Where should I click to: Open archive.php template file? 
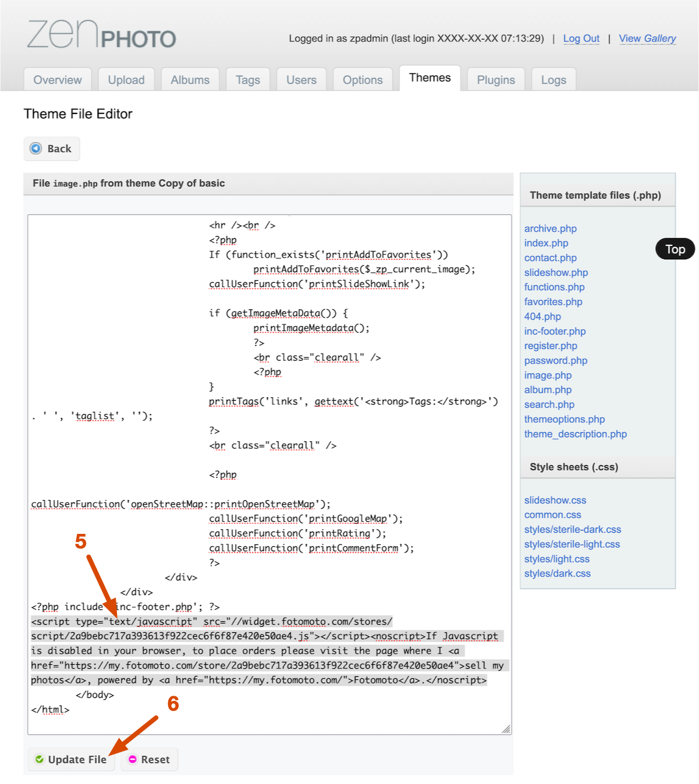click(x=551, y=229)
